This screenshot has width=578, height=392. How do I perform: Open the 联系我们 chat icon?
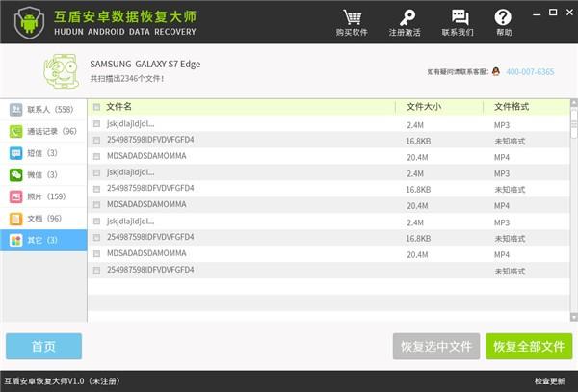460,17
